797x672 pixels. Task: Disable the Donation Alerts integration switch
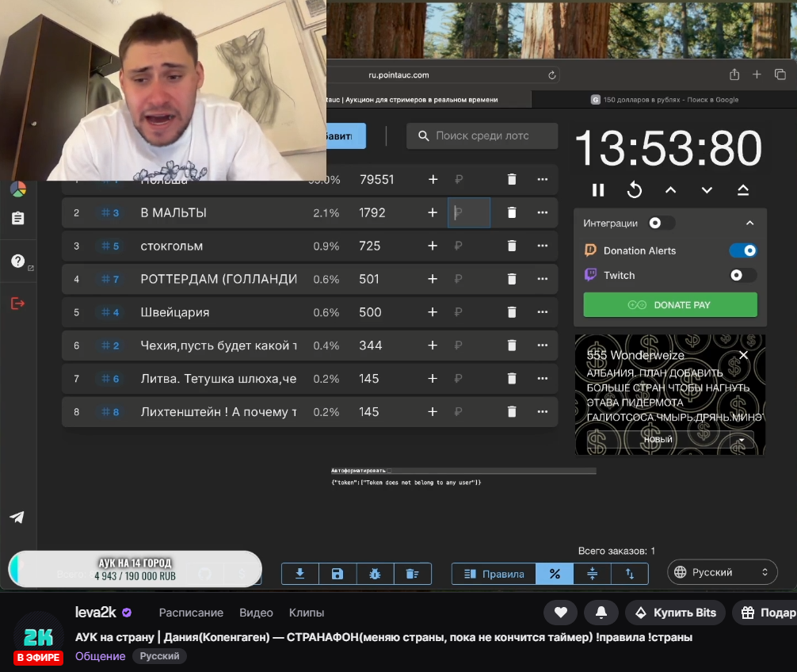coord(743,250)
